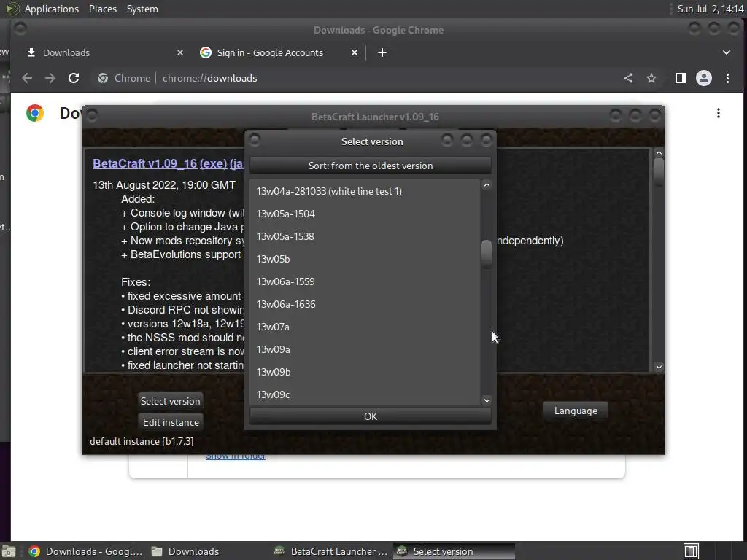Click the version list scrollbar thumb
Screen dimensions: 747x560
click(487, 254)
